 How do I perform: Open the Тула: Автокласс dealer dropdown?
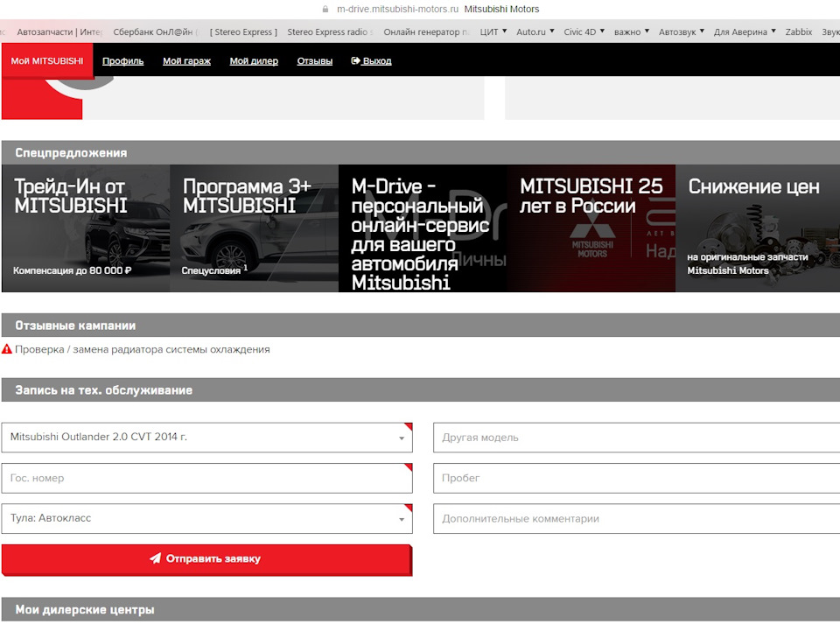[206, 518]
